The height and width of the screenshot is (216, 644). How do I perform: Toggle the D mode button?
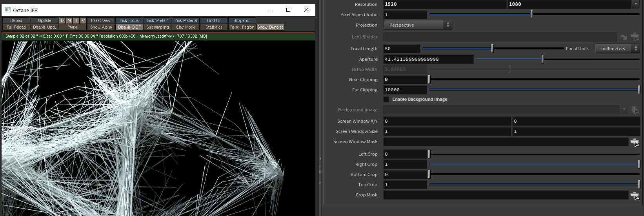point(62,20)
